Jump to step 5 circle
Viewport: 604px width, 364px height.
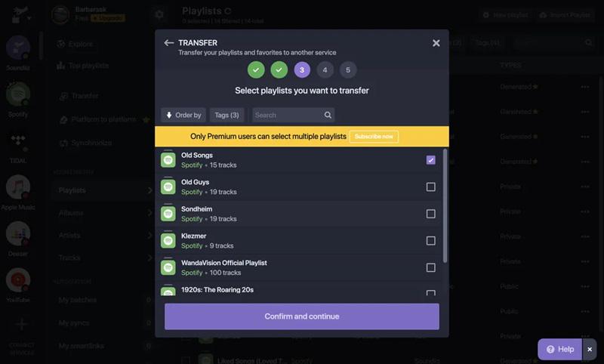[347, 70]
